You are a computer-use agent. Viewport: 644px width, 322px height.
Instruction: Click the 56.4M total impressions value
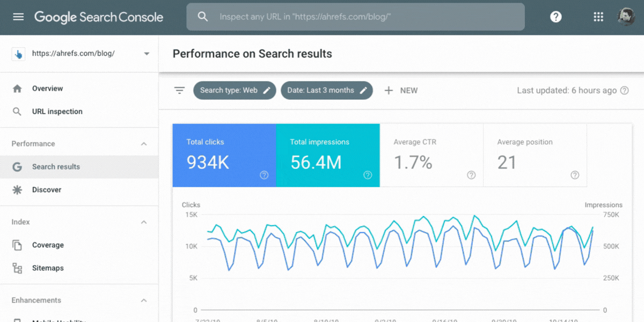click(x=316, y=163)
